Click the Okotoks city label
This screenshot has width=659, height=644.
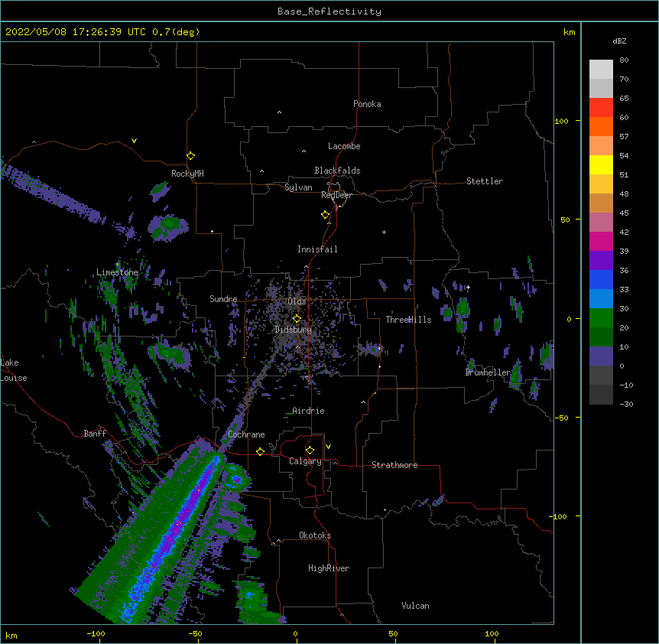click(315, 535)
